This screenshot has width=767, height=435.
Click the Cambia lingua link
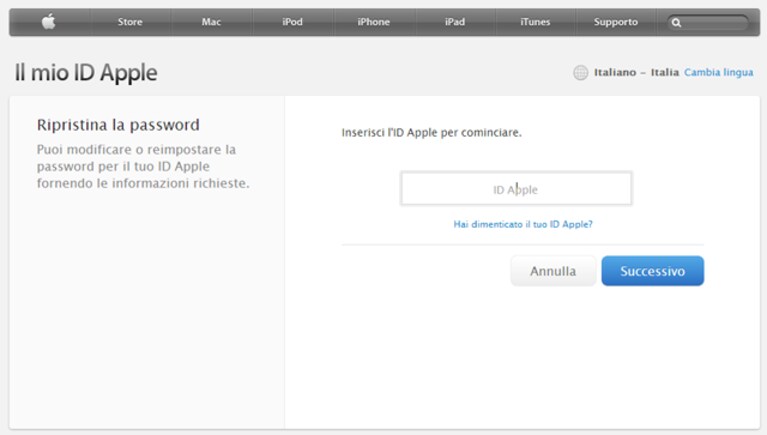pos(719,72)
